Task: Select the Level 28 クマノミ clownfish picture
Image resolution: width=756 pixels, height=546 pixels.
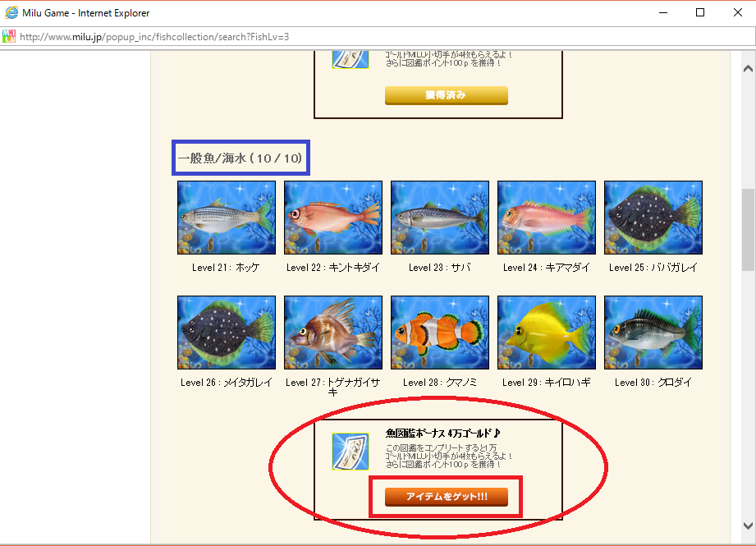Action: tap(440, 333)
